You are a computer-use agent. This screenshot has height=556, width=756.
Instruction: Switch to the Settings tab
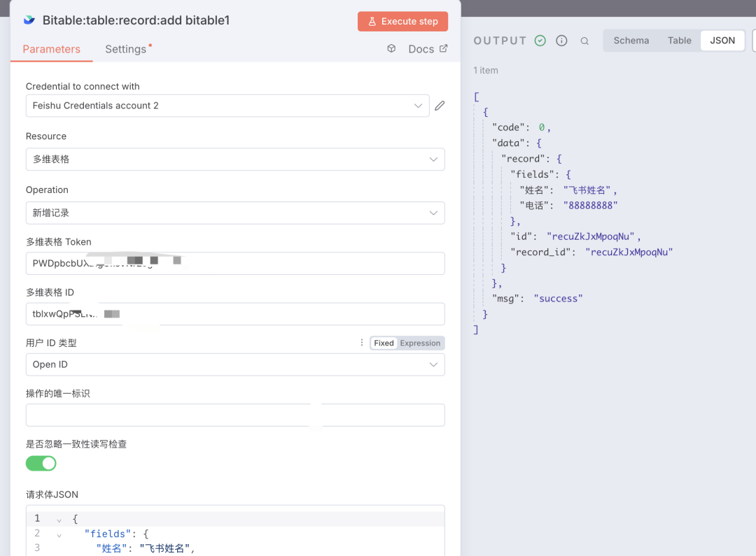pyautogui.click(x=126, y=49)
